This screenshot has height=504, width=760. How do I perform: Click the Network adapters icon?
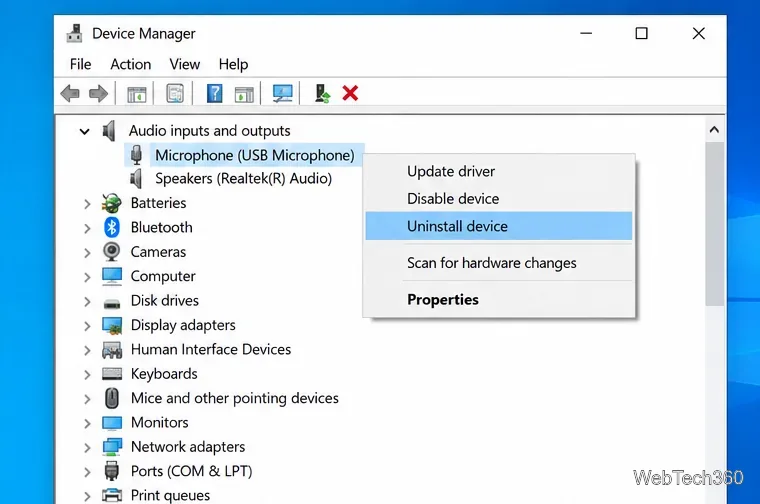112,447
